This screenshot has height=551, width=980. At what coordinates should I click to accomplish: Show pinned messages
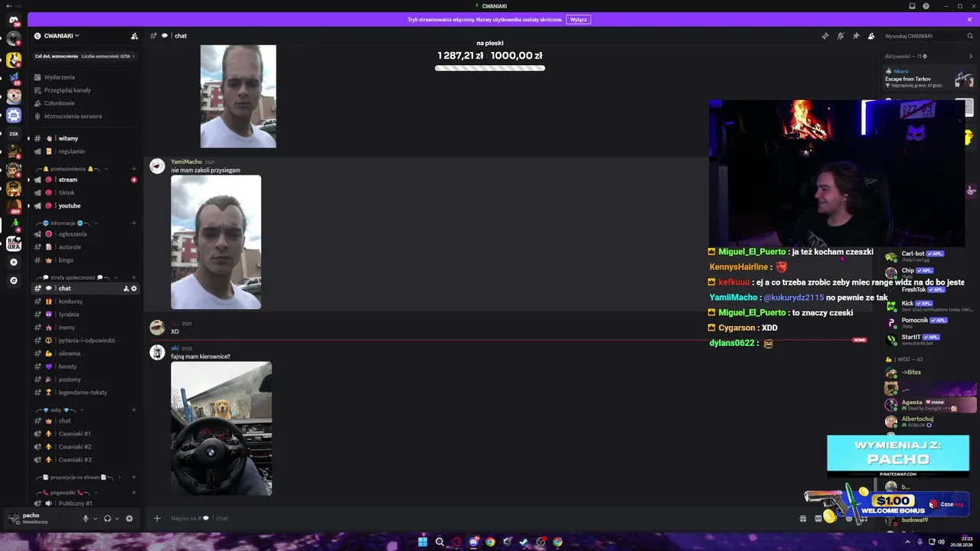click(x=855, y=36)
